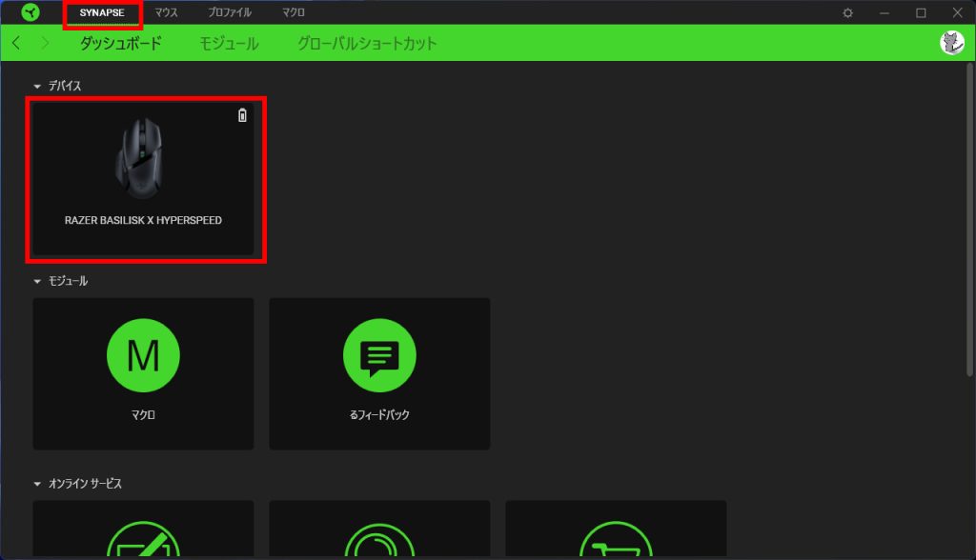Select the ダッシュボード subtab

coord(121,43)
